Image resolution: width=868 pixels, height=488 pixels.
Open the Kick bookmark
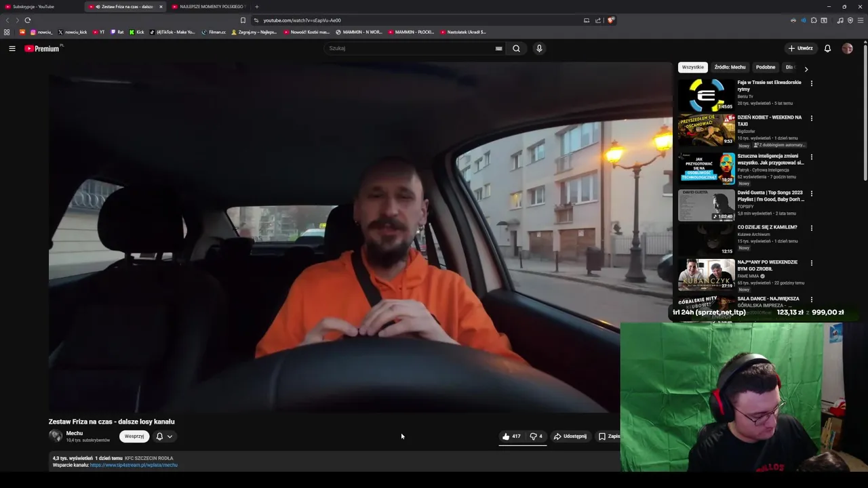coord(137,32)
